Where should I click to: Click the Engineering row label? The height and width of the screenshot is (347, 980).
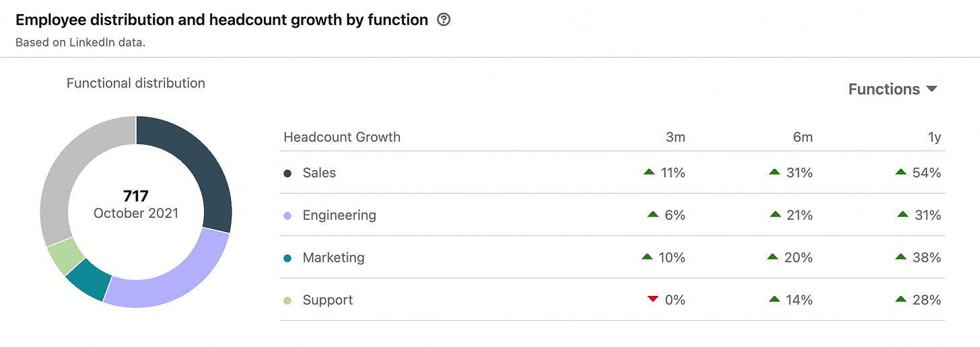(x=339, y=215)
